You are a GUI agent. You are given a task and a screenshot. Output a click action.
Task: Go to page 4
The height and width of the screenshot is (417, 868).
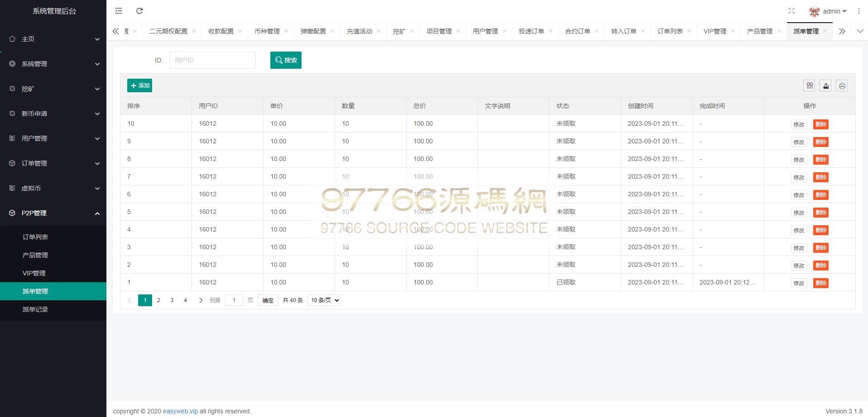pyautogui.click(x=185, y=300)
